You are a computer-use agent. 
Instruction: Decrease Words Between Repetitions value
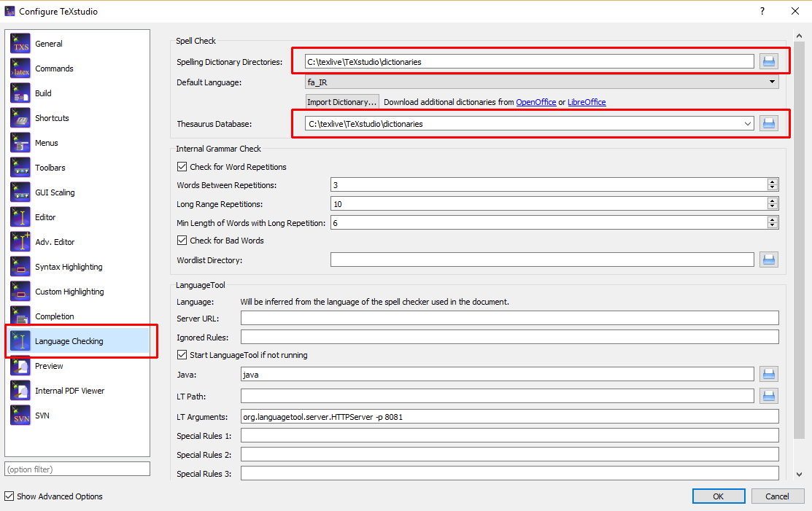773,188
